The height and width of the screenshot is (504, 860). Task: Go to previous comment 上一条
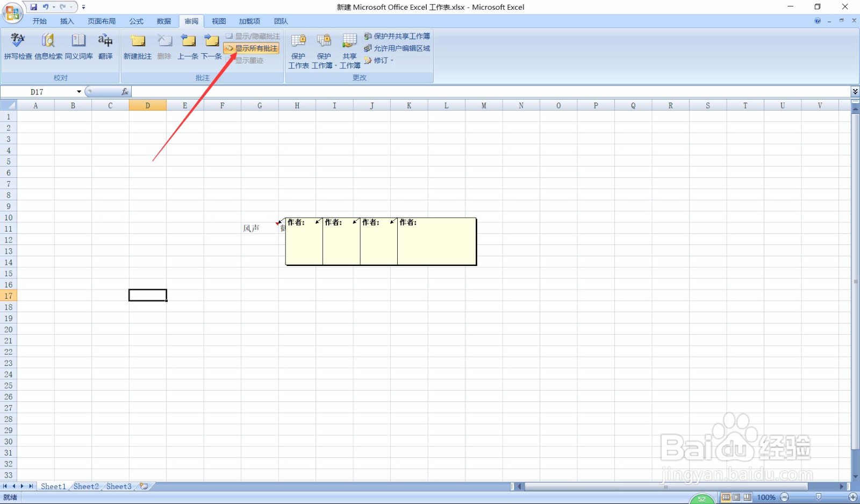pos(188,47)
